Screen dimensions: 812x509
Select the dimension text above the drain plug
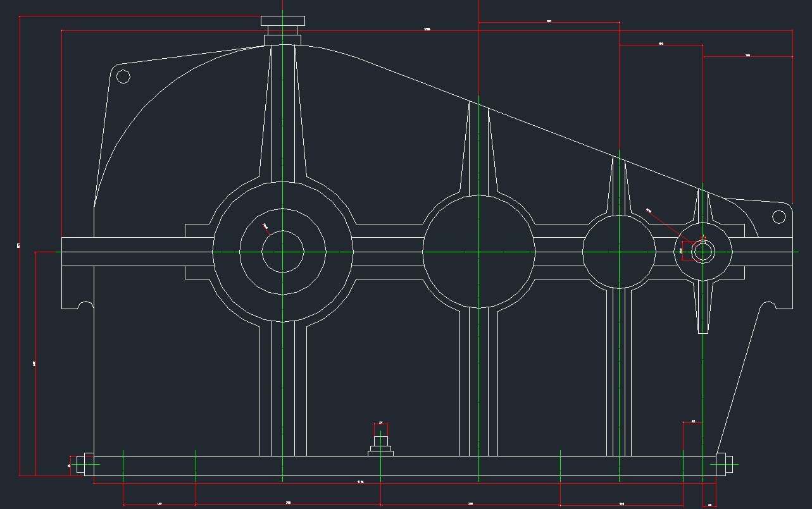pos(380,422)
